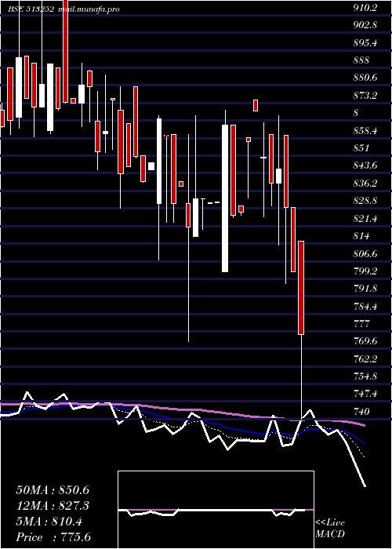Click the 806.6 price axis label
392x549 pixels.
(365, 253)
